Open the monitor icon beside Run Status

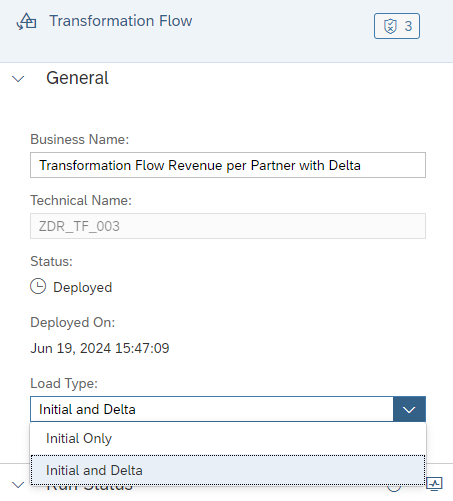(434, 484)
